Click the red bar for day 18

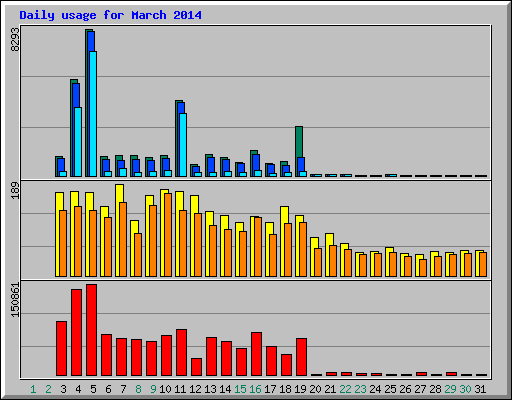[x=286, y=365]
